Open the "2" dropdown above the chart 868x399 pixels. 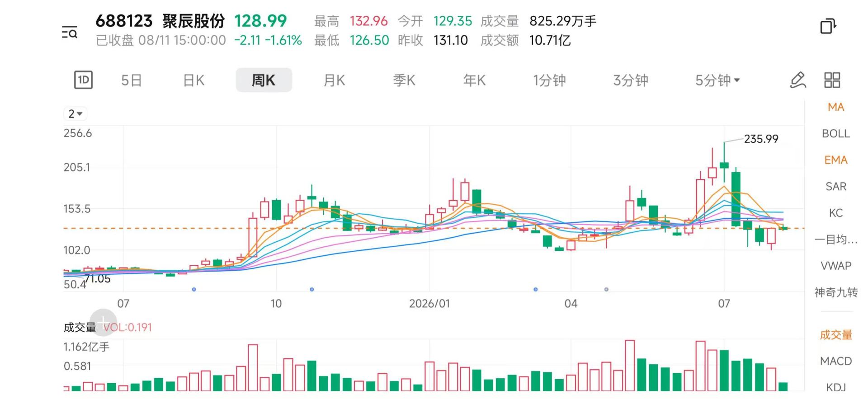75,114
